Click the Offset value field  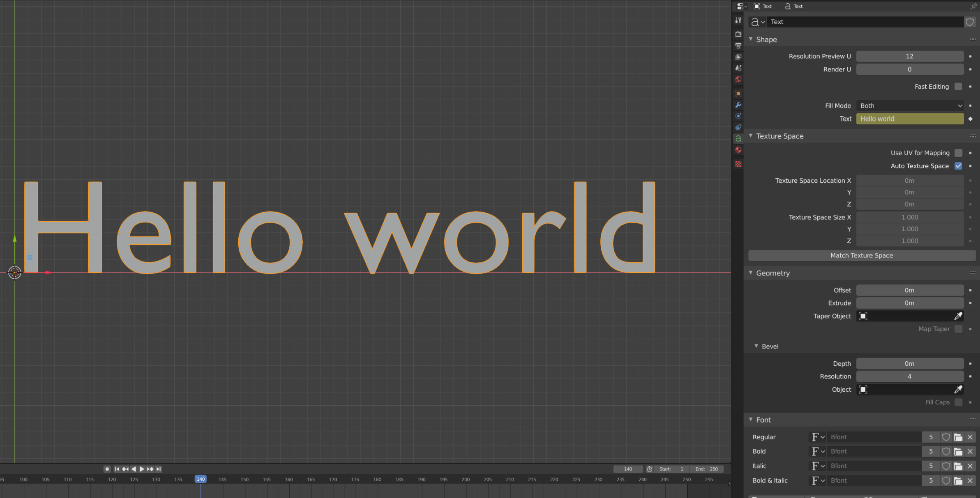[x=910, y=290]
